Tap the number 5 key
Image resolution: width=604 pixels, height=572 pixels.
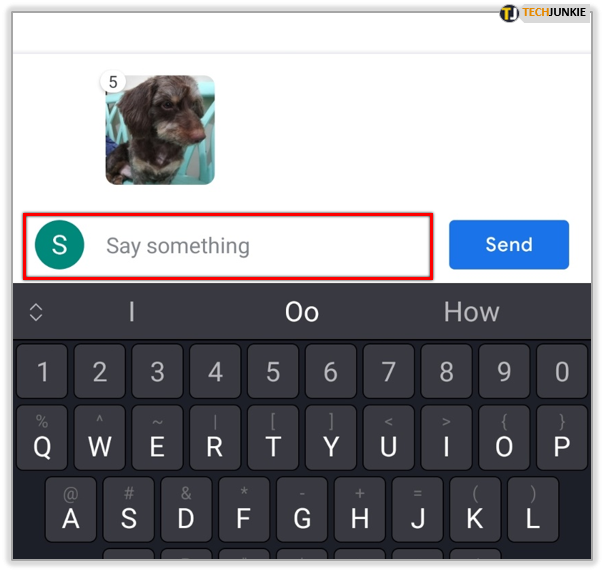pyautogui.click(x=273, y=371)
